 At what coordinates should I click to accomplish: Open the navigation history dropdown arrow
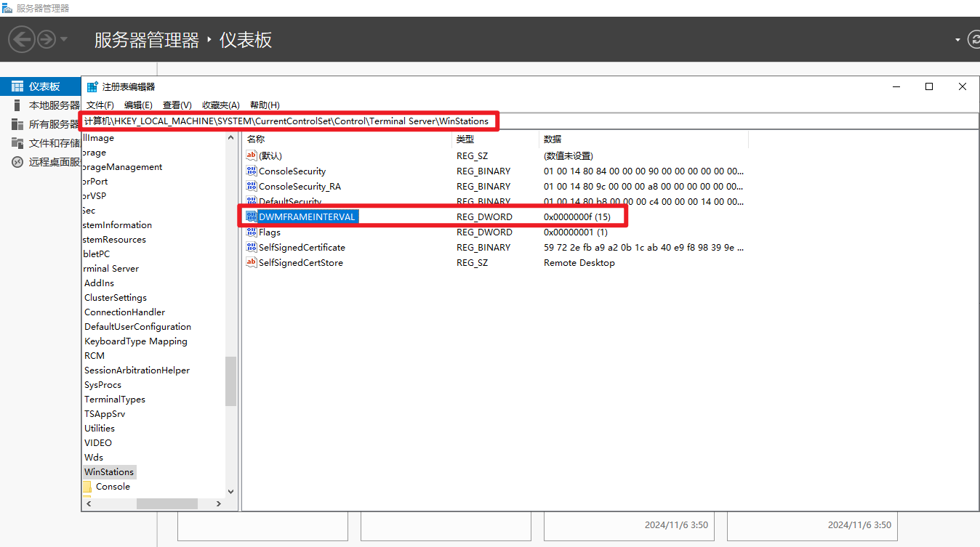(x=64, y=39)
